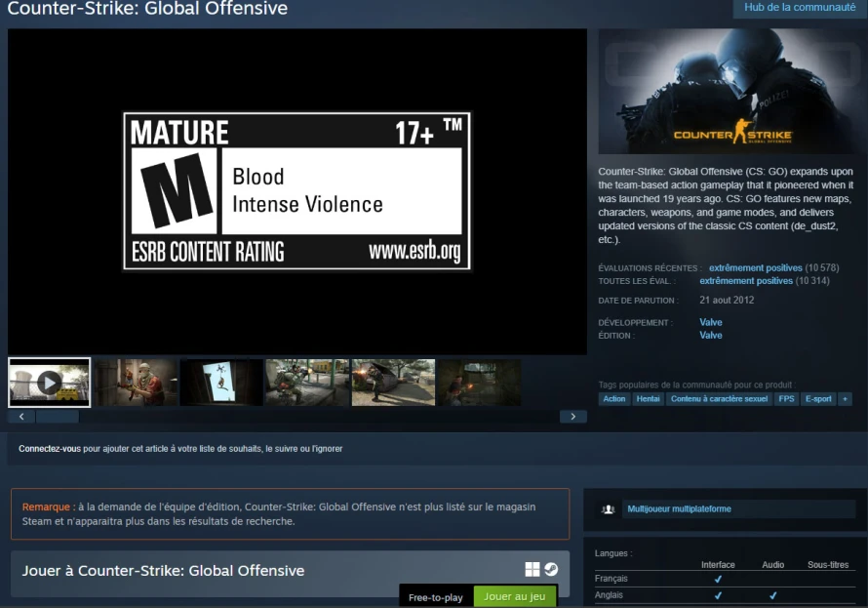Click the green 'Jouer au jeu' button
Image resolution: width=868 pixels, height=608 pixels.
tap(515, 596)
